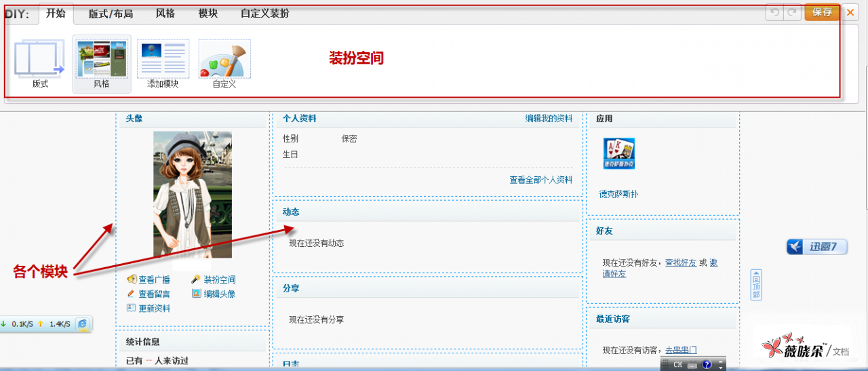The width and height of the screenshot is (868, 371).
Task: Select the 风格 style icon
Action: 102,59
